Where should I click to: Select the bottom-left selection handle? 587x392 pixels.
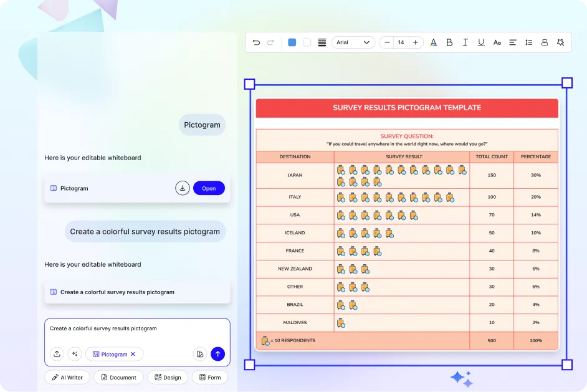249,365
